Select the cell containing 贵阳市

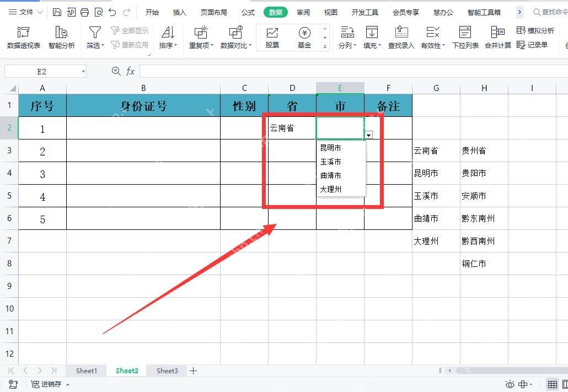484,173
